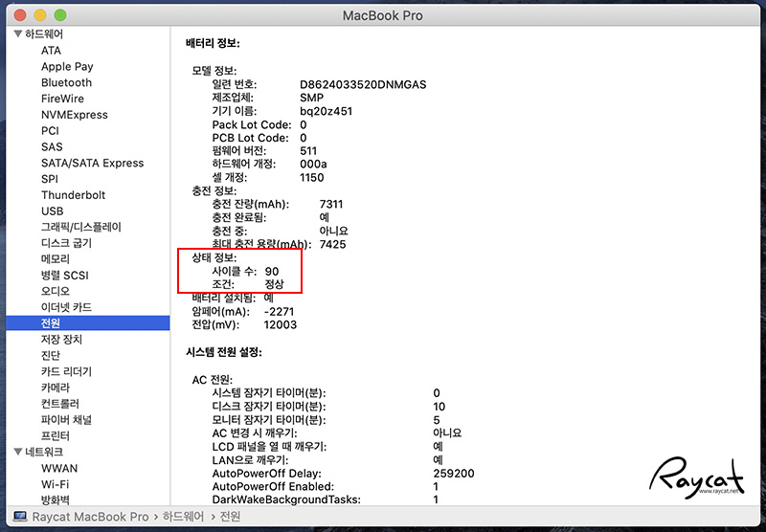The height and width of the screenshot is (532, 766).
Task: Open the 카드 리더기 entry
Action: [x=66, y=371]
